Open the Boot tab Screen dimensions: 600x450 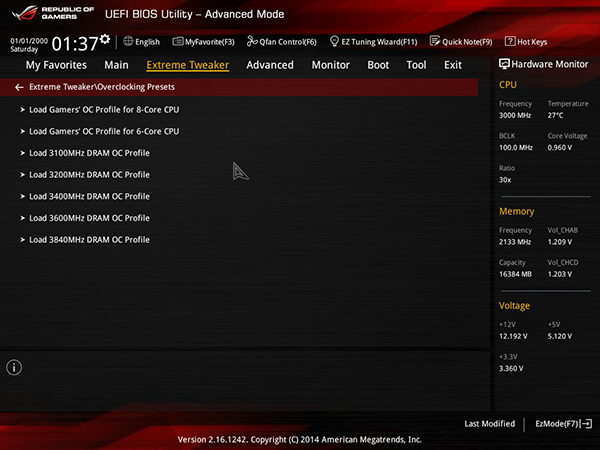(378, 65)
